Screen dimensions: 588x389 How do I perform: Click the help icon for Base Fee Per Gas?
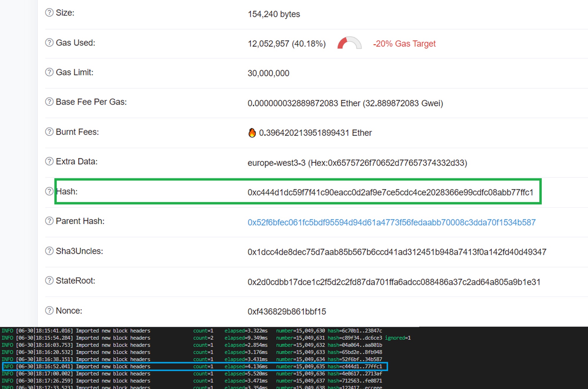(x=49, y=102)
